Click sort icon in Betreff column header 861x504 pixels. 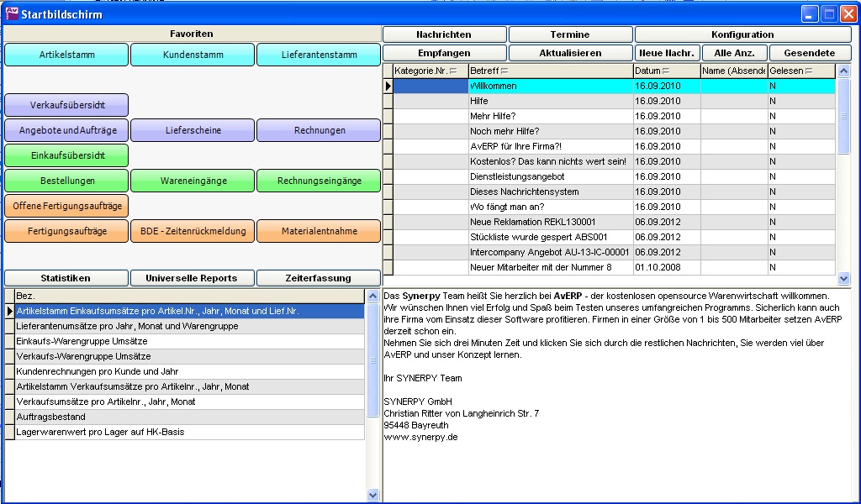click(504, 71)
